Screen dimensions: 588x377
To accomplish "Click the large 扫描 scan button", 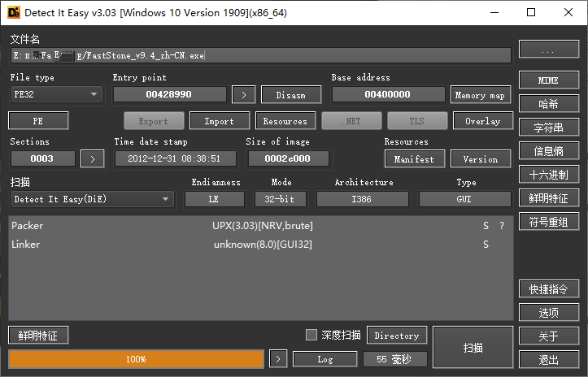I will pyautogui.click(x=473, y=348).
